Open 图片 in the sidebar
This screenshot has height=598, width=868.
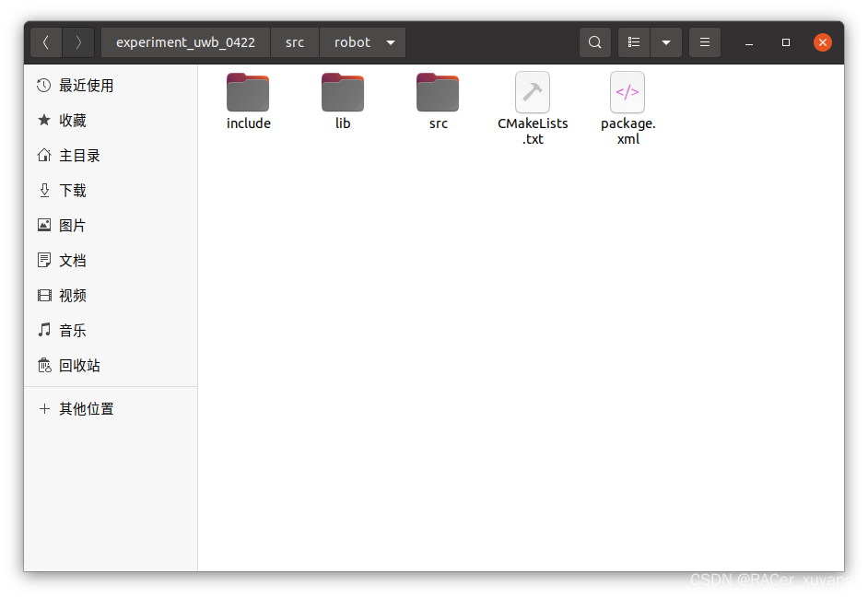pos(111,226)
